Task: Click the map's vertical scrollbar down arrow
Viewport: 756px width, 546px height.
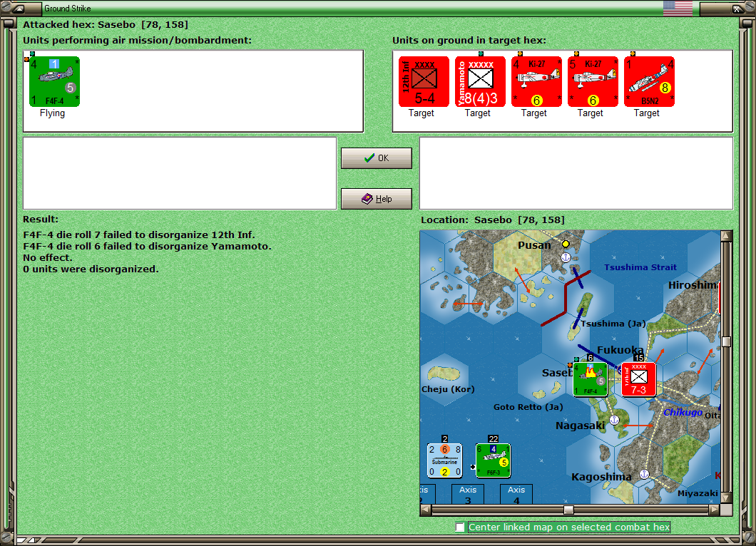Action: [727, 498]
